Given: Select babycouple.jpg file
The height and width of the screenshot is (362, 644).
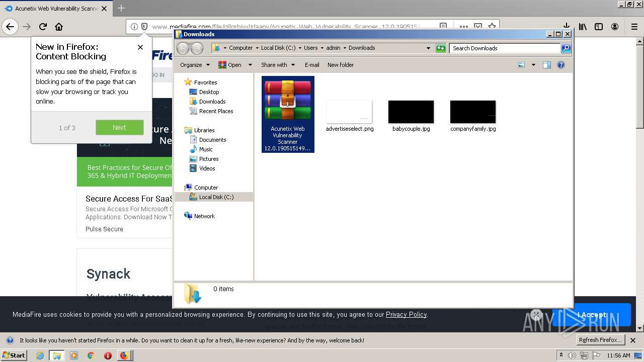Looking at the screenshot, I should tap(411, 116).
